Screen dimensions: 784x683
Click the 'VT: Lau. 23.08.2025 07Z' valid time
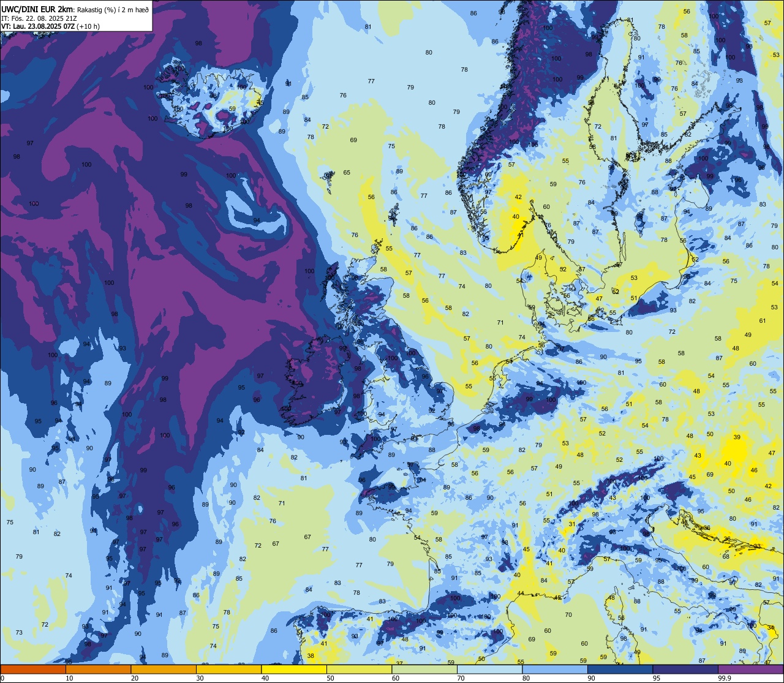38,26
